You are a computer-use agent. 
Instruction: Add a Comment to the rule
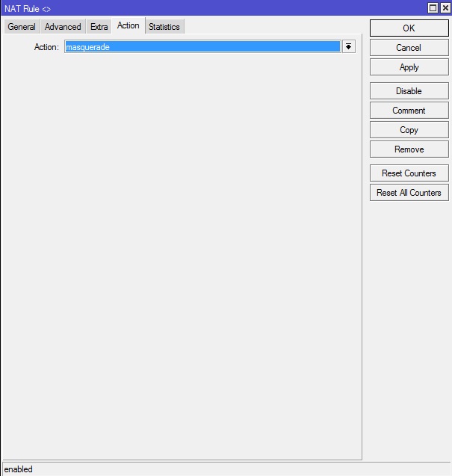click(x=409, y=111)
